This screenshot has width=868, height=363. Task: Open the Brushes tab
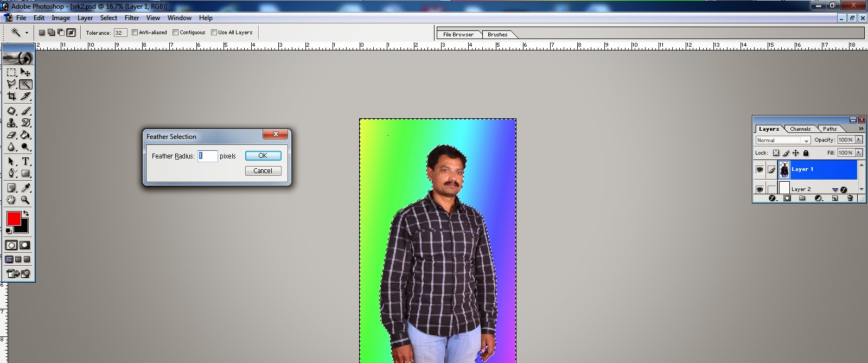coord(497,34)
